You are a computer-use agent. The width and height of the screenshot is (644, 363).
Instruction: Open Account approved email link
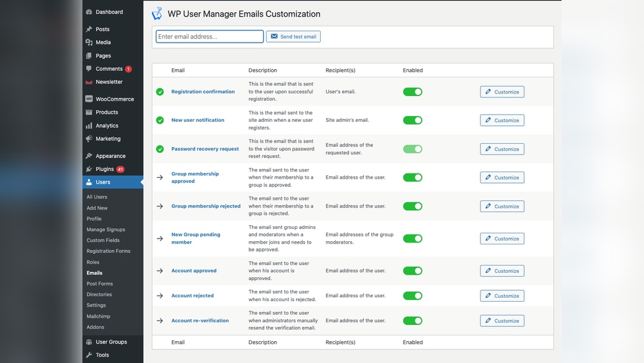194,271
